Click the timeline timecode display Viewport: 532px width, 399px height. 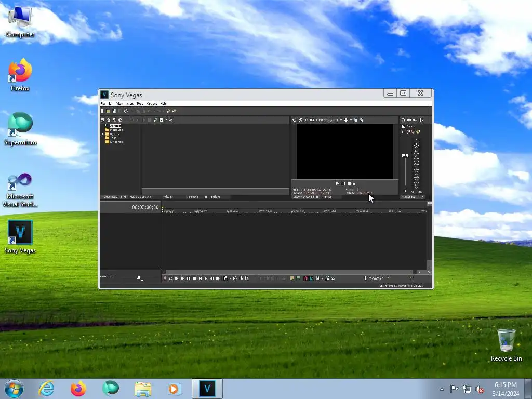pos(145,207)
